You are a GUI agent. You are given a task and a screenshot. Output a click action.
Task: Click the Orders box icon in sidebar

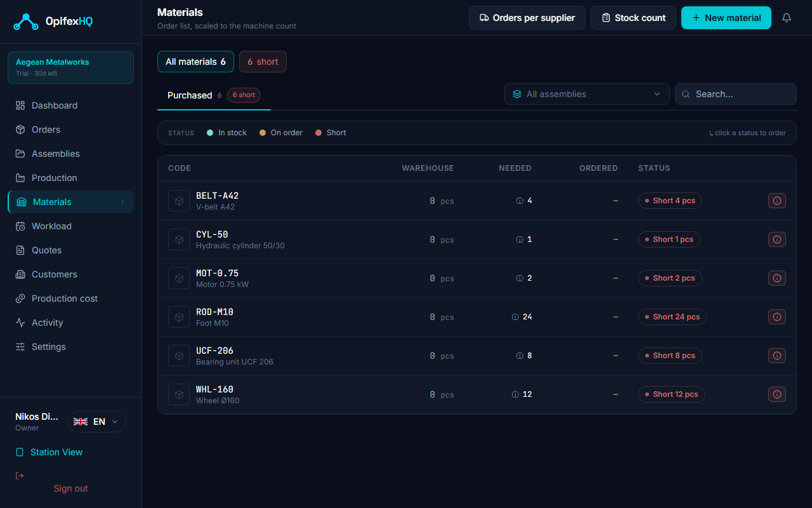[x=20, y=130]
